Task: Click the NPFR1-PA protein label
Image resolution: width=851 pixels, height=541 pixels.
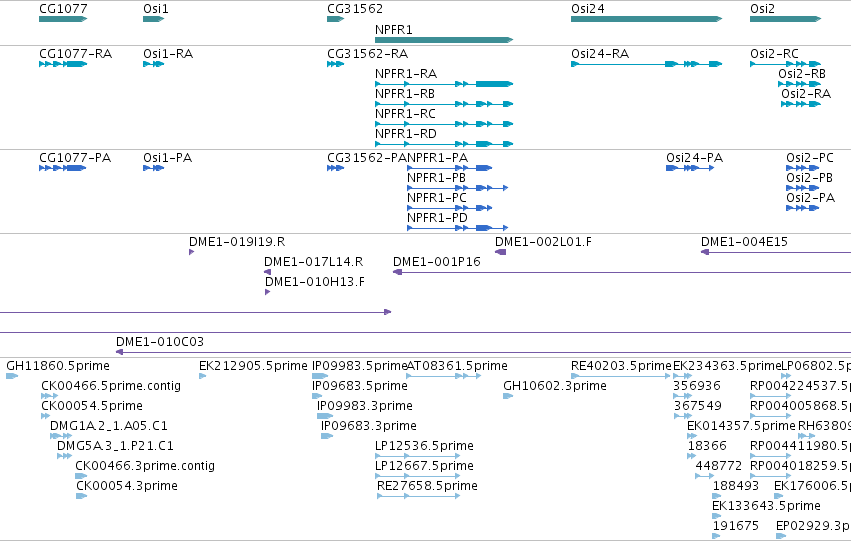Action: click(x=437, y=158)
